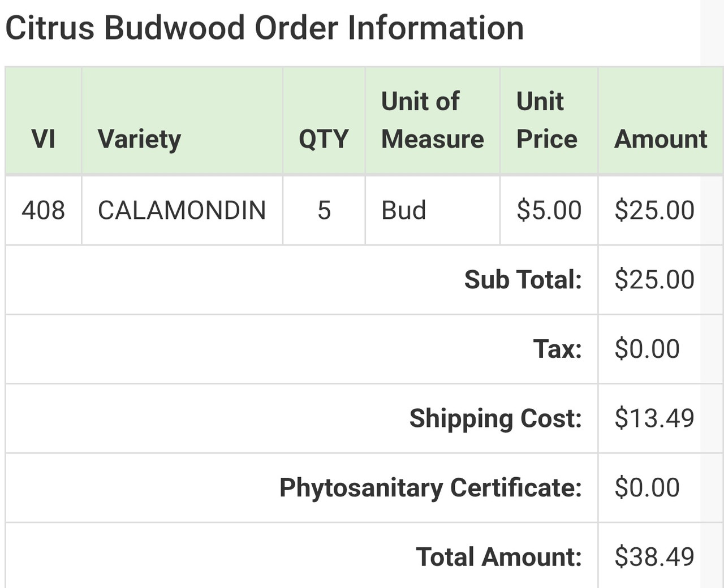Click the CALAMONDIN row $25.00 amount

tap(654, 210)
